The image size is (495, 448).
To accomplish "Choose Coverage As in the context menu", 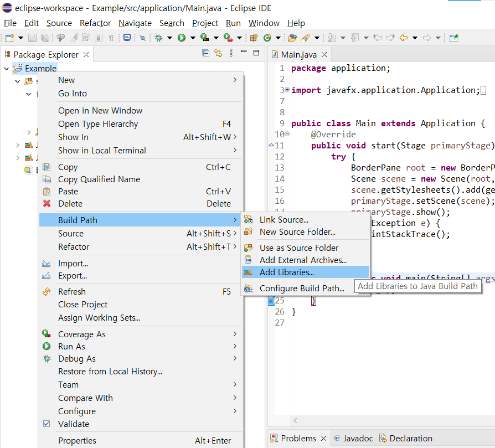I will tap(141, 334).
